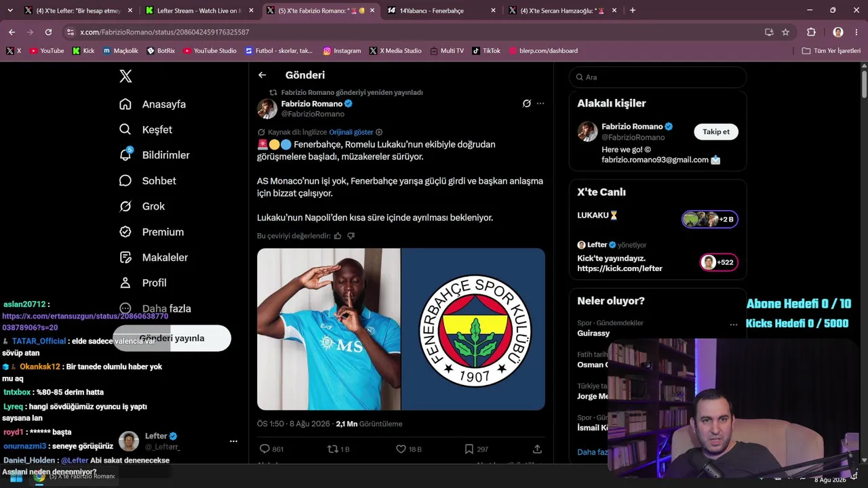The image size is (868, 488).
Task: Click the Grok icon on Fabrizio's post
Action: pos(526,104)
